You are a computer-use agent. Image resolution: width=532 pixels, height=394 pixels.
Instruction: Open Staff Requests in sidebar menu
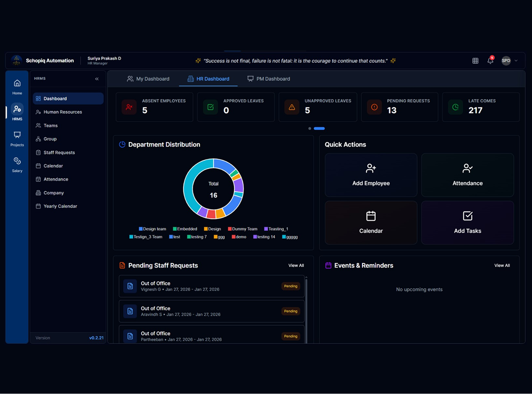tap(59, 153)
